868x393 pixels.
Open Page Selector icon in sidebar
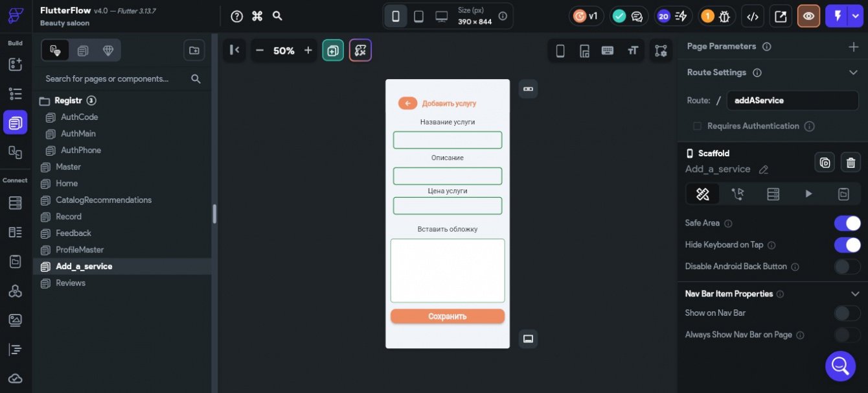tap(15, 122)
